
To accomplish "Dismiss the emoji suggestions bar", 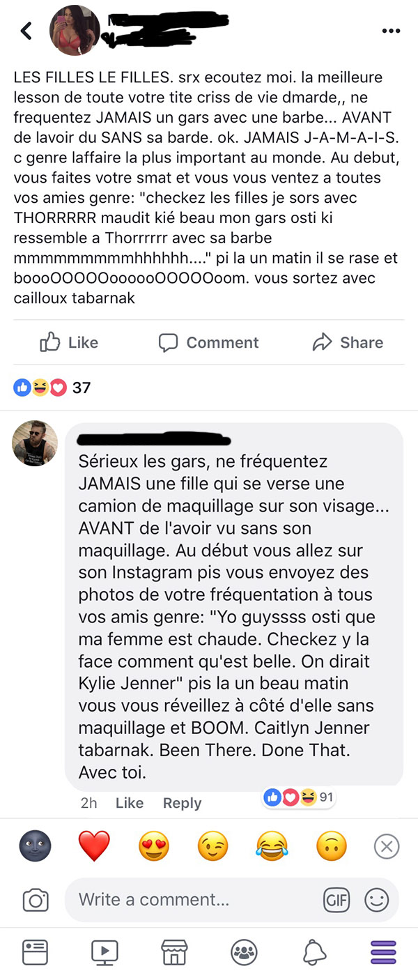I will click(387, 847).
